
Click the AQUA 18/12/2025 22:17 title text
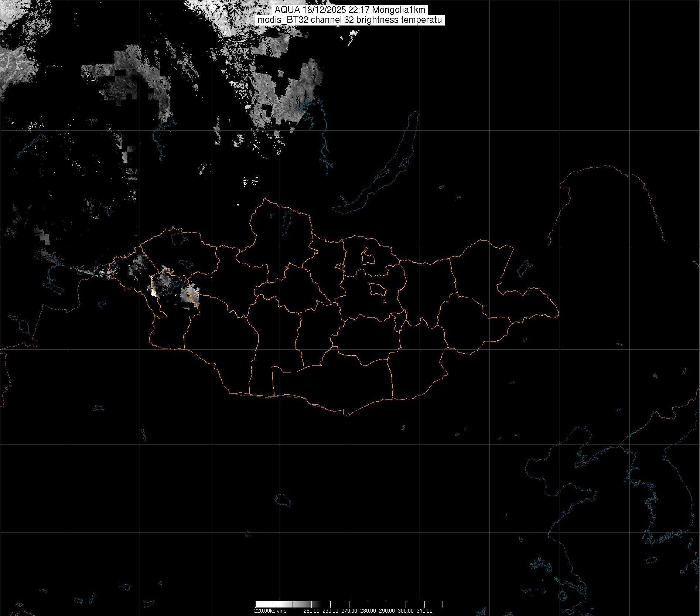click(x=349, y=10)
